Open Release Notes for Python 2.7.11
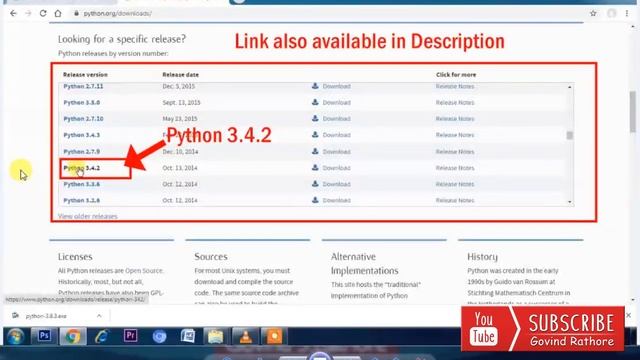Viewport: 640px width, 360px height. pyautogui.click(x=455, y=86)
